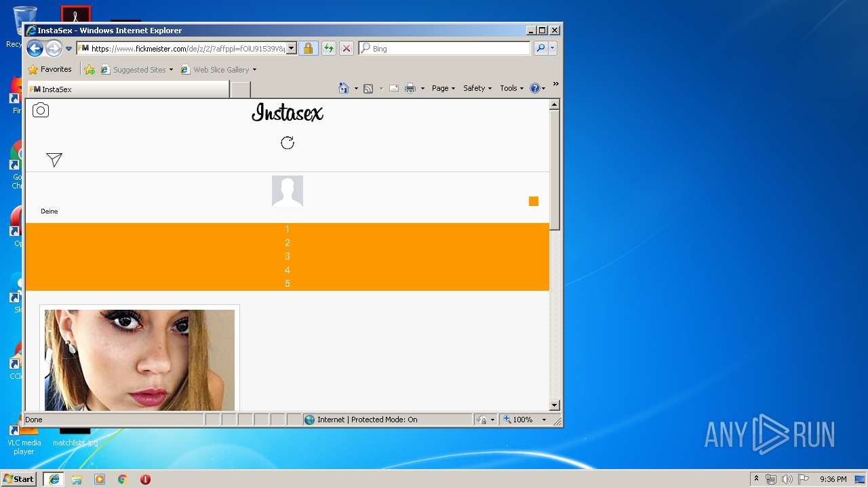Open Web Slice Gallery dropdown
Image resolution: width=868 pixels, height=488 pixels.
point(219,70)
